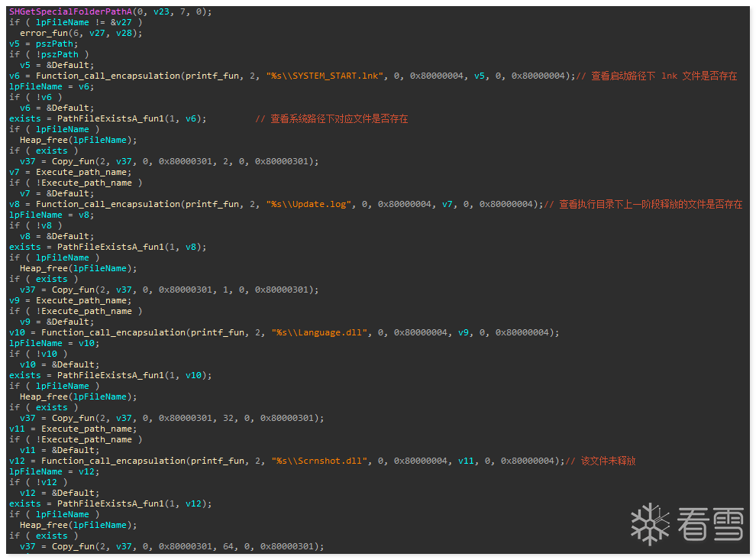Select the line 'if ( lpFileName != &v27 )'

point(76,22)
